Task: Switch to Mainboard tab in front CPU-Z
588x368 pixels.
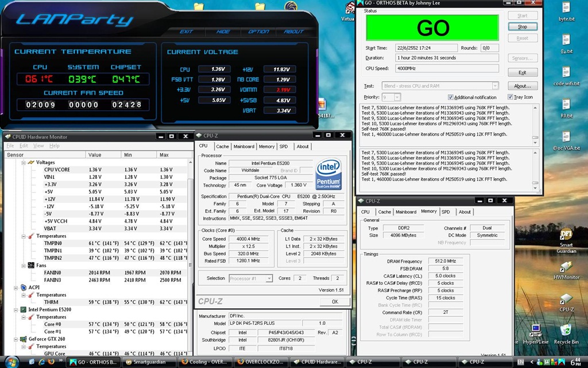Action: tap(243, 147)
